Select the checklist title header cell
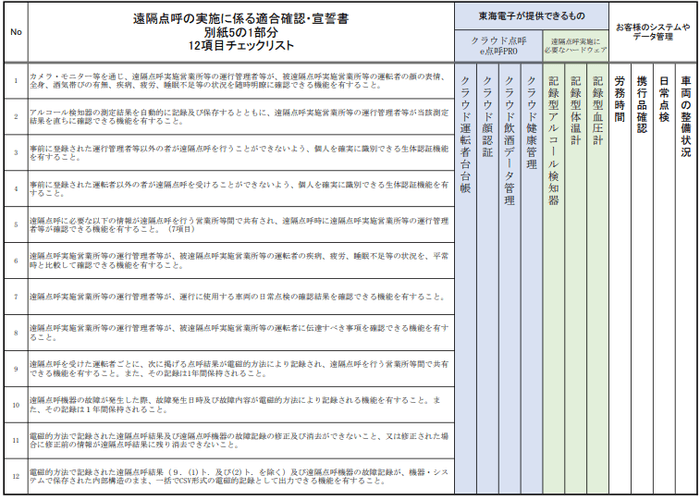Viewport: 700px width, 497px height. (241, 32)
